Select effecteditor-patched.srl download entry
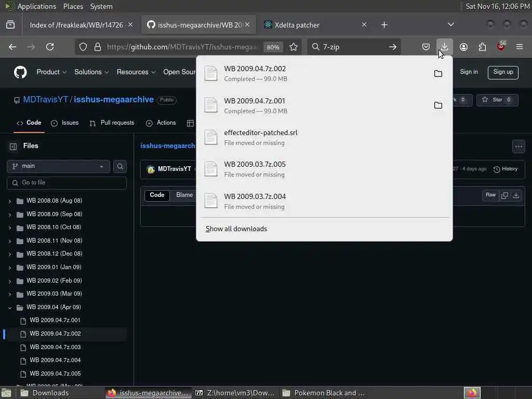532x399 pixels. [324, 138]
